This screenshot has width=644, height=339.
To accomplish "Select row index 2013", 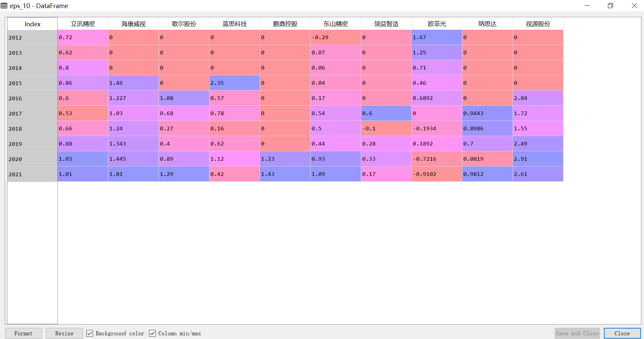I will 32,53.
